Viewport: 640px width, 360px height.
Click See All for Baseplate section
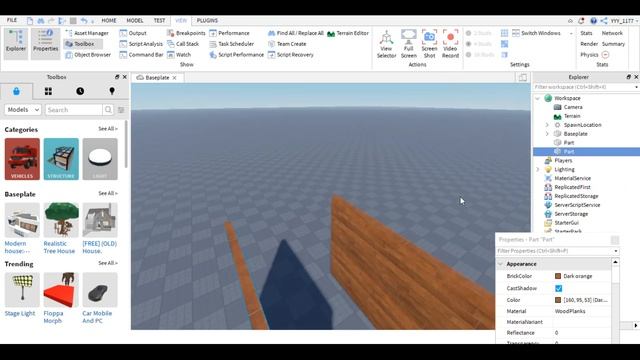pos(108,193)
